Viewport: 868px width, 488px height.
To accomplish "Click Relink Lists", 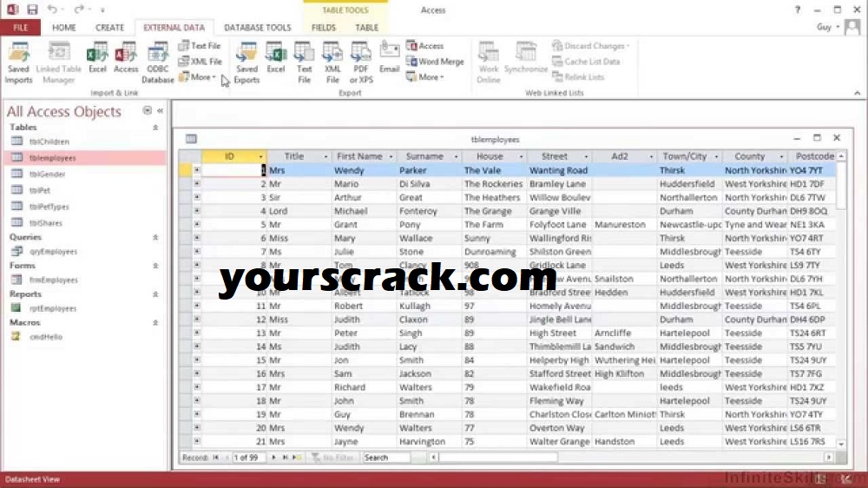I will (x=578, y=77).
